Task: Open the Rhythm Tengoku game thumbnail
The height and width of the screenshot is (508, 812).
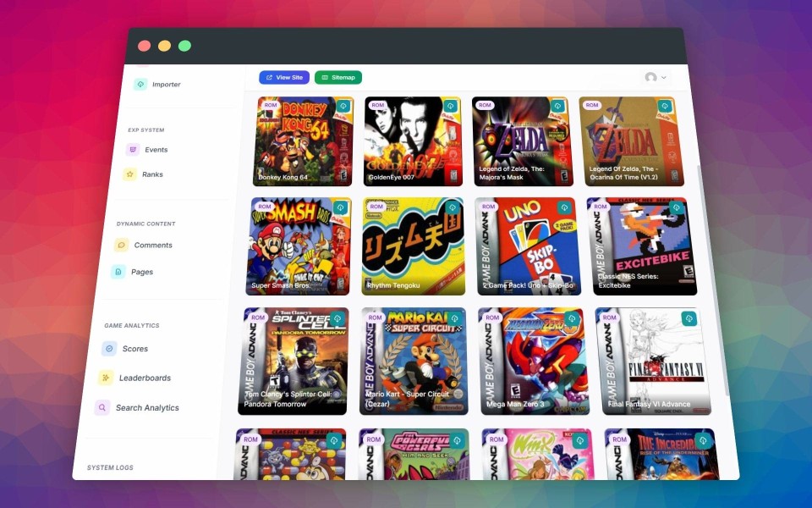Action: point(413,246)
